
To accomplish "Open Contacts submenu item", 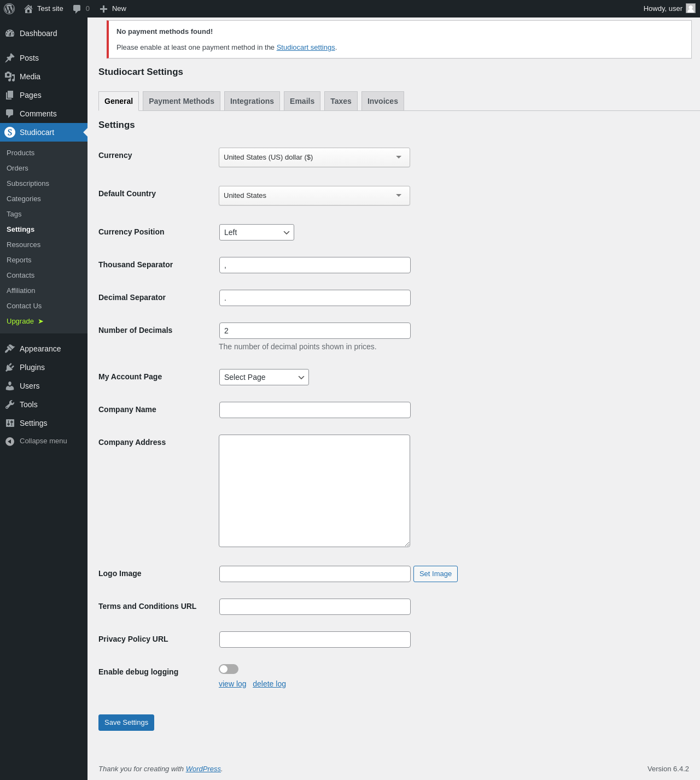I will coord(44,275).
